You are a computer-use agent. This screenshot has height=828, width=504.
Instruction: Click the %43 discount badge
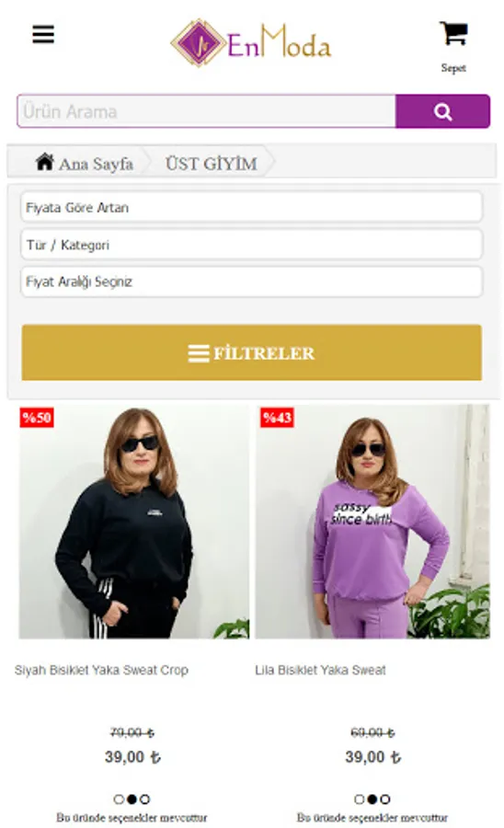pos(277,418)
